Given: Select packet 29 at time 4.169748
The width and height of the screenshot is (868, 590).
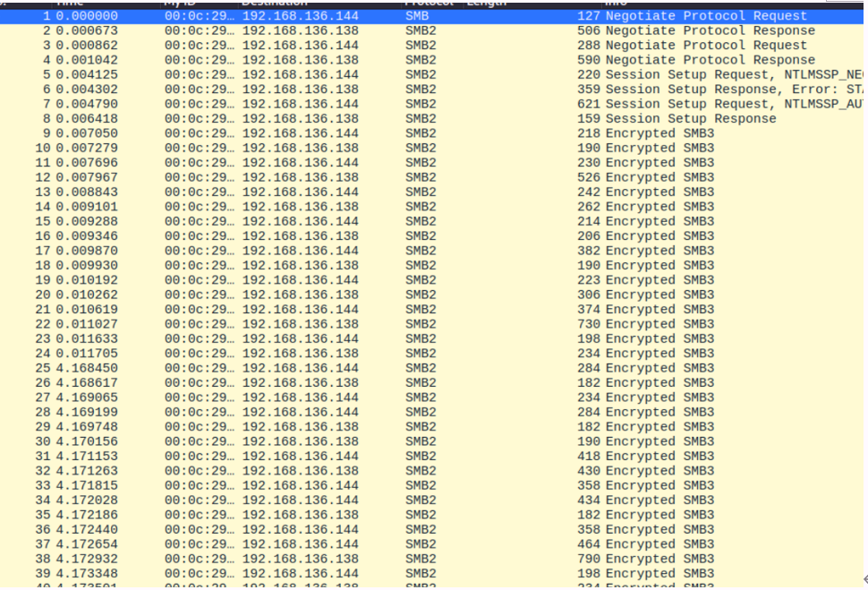Looking at the screenshot, I should [x=432, y=427].
